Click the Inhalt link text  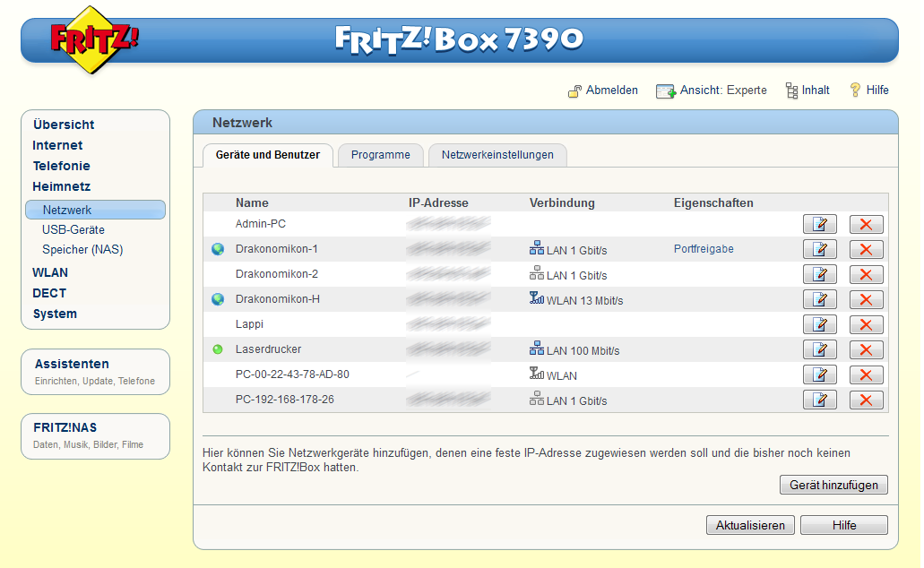click(x=816, y=90)
